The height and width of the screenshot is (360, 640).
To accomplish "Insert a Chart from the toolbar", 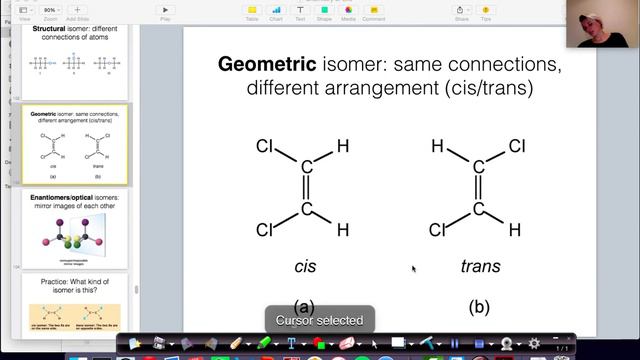I will (276, 10).
